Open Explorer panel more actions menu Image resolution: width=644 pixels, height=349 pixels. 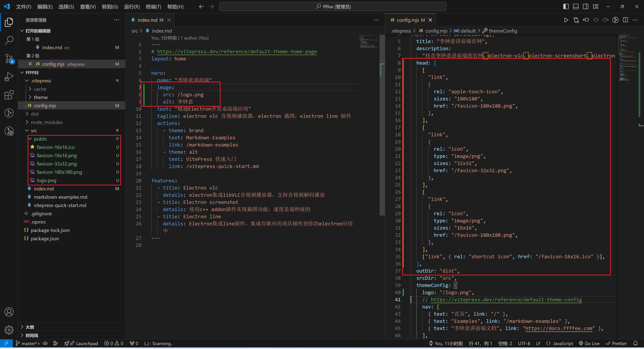(116, 20)
